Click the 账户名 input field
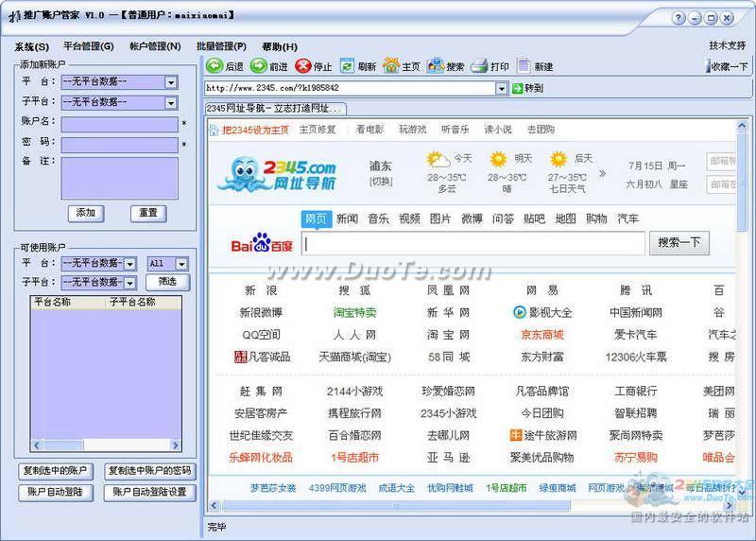Viewport: 756px width, 541px height. click(x=119, y=124)
